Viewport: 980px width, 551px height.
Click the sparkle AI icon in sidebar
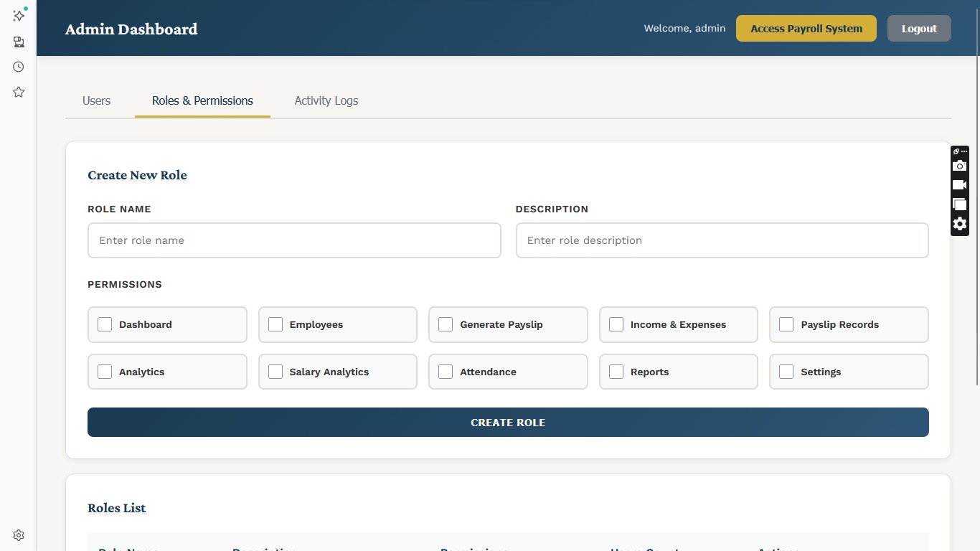[19, 15]
